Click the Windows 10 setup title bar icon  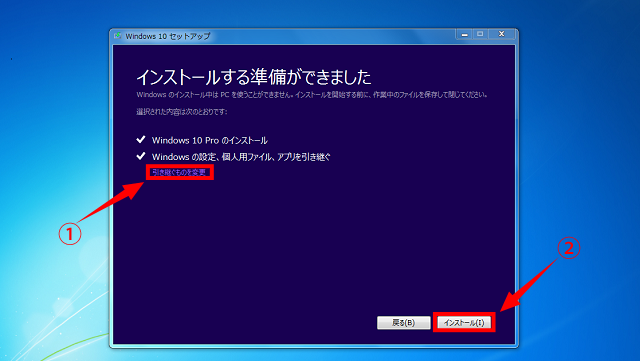click(118, 36)
